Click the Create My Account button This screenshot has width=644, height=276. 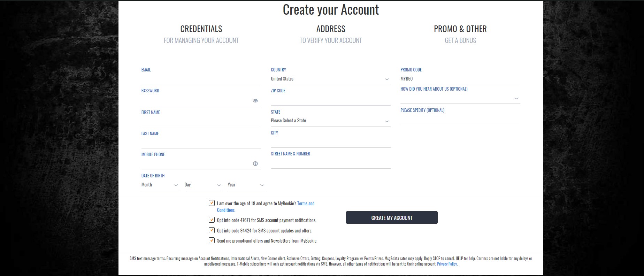[392, 217]
